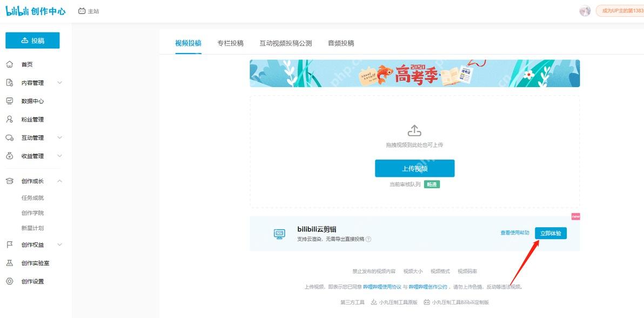Click the question mark help icon beside 无需导出直接投稿
644x318 pixels.
pyautogui.click(x=368, y=239)
